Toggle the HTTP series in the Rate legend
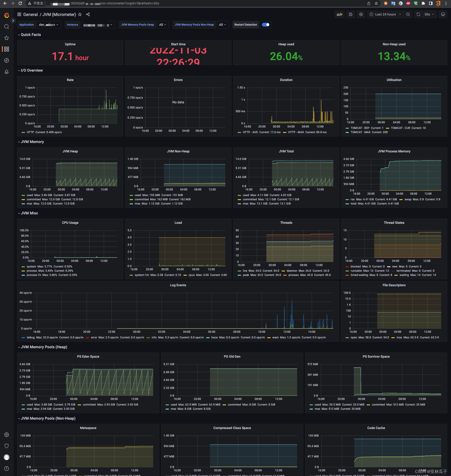451x476 pixels. coord(30,132)
